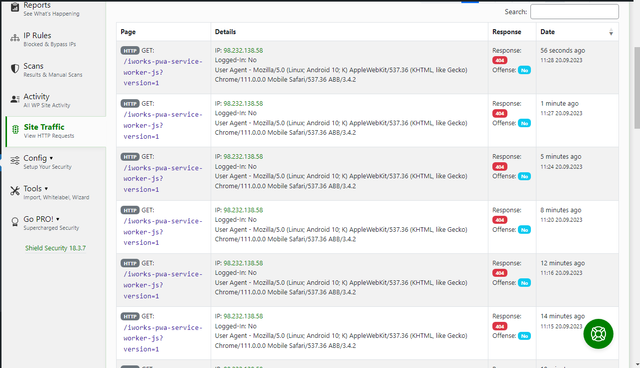Click the page vertical scrollbar thumb
Viewport: 640px width, 368px height.
click(x=636, y=88)
